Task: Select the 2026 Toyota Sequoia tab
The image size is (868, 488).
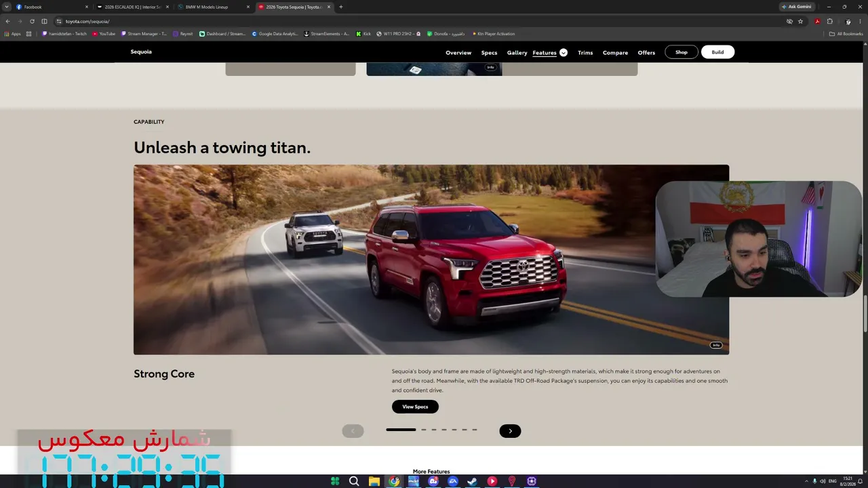Action: point(294,7)
